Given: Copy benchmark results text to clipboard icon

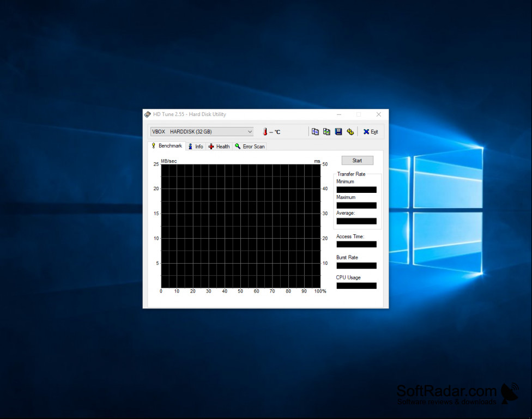Looking at the screenshot, I should (315, 132).
